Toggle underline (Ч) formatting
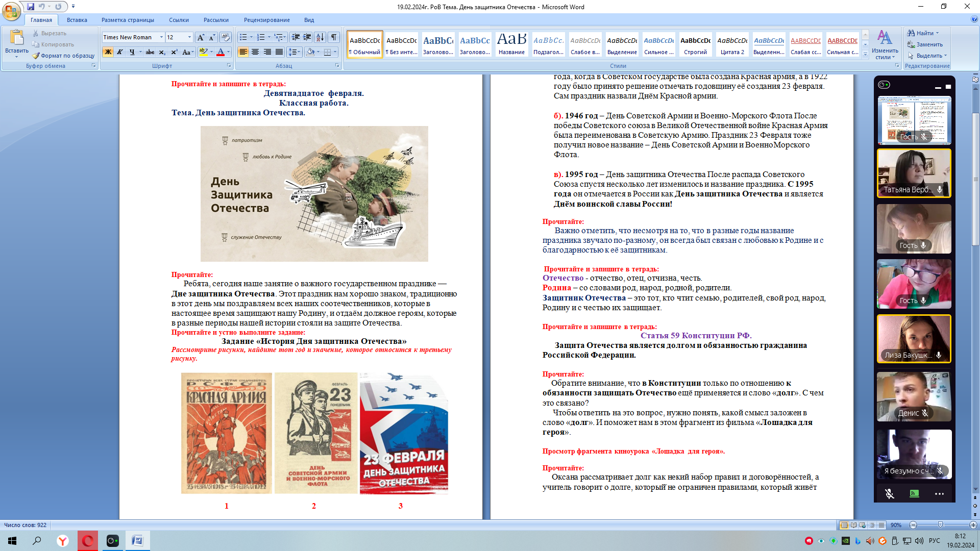Image resolution: width=980 pixels, height=551 pixels. tap(132, 52)
